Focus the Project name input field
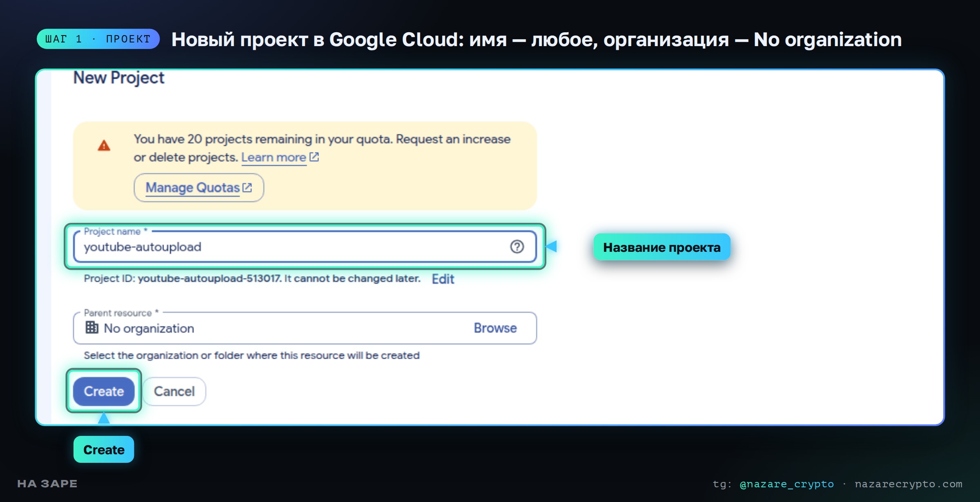The width and height of the screenshot is (980, 502). pos(305,247)
